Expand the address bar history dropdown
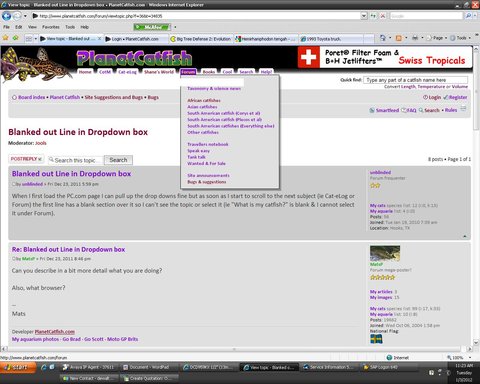 pos(364,16)
